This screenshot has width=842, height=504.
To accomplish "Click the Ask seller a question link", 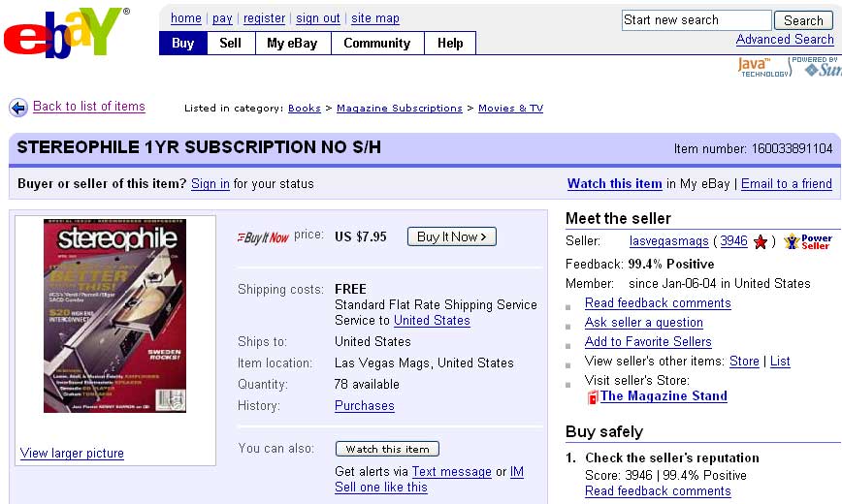I will (643, 322).
